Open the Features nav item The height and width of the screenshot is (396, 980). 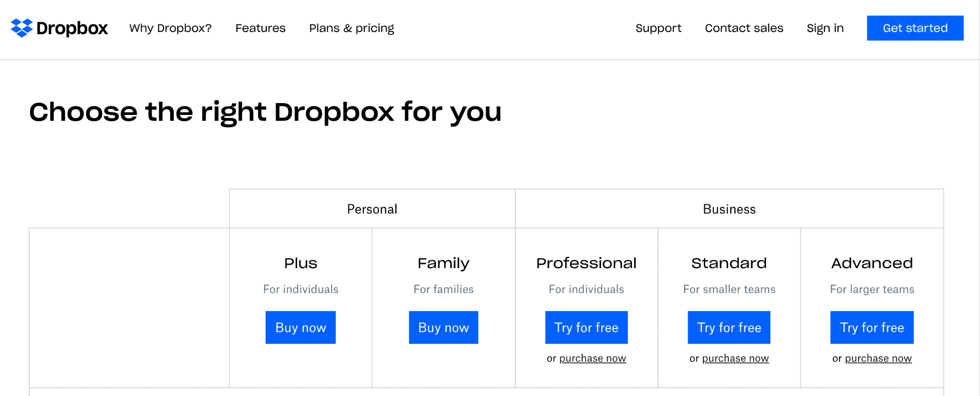(260, 28)
